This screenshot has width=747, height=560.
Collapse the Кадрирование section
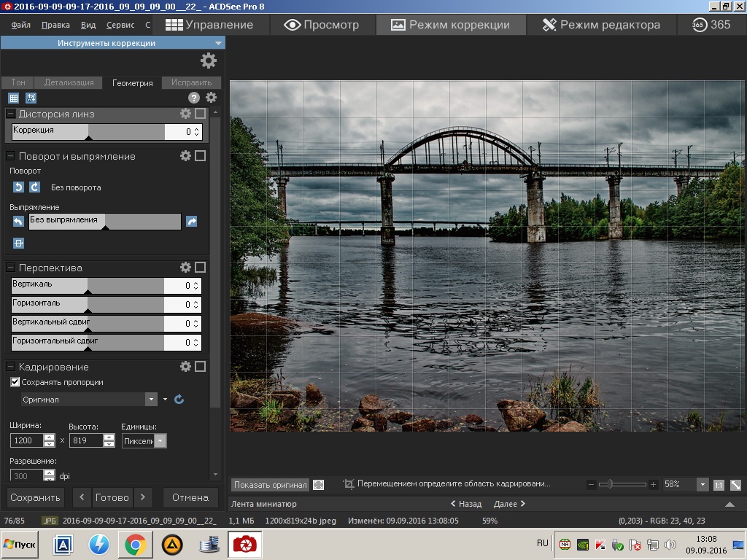click(10, 366)
